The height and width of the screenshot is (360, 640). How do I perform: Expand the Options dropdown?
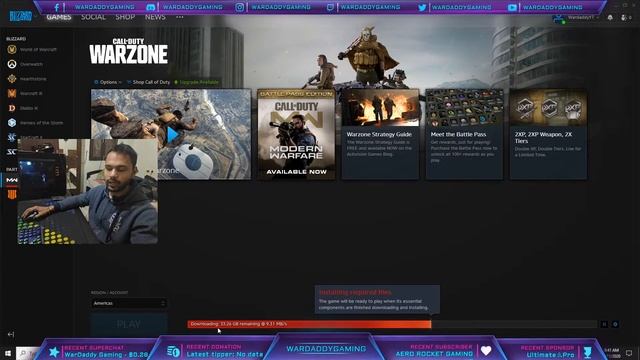tap(108, 82)
